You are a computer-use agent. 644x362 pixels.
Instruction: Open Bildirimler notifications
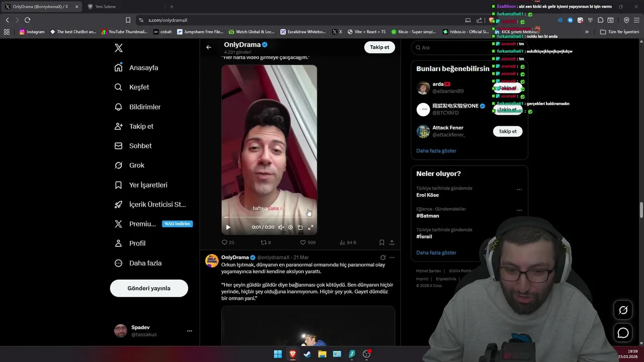click(x=137, y=107)
